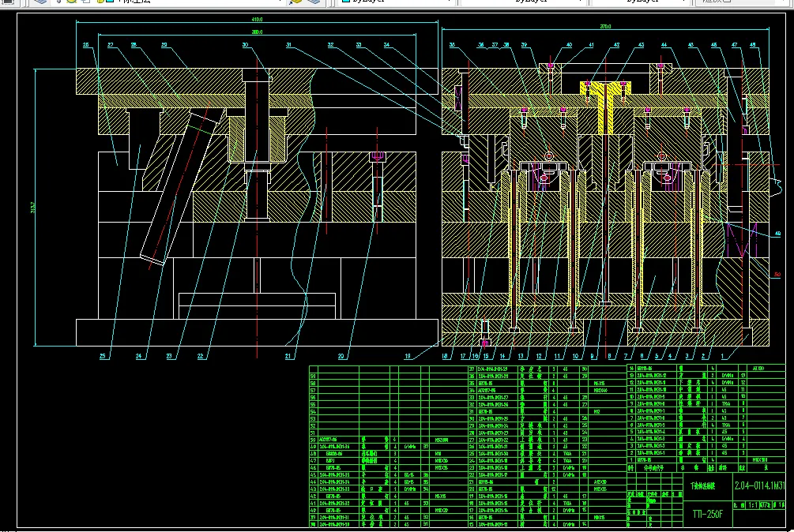Select the 313.7 vertical height dimension
This screenshot has width=794, height=532.
tap(33, 208)
